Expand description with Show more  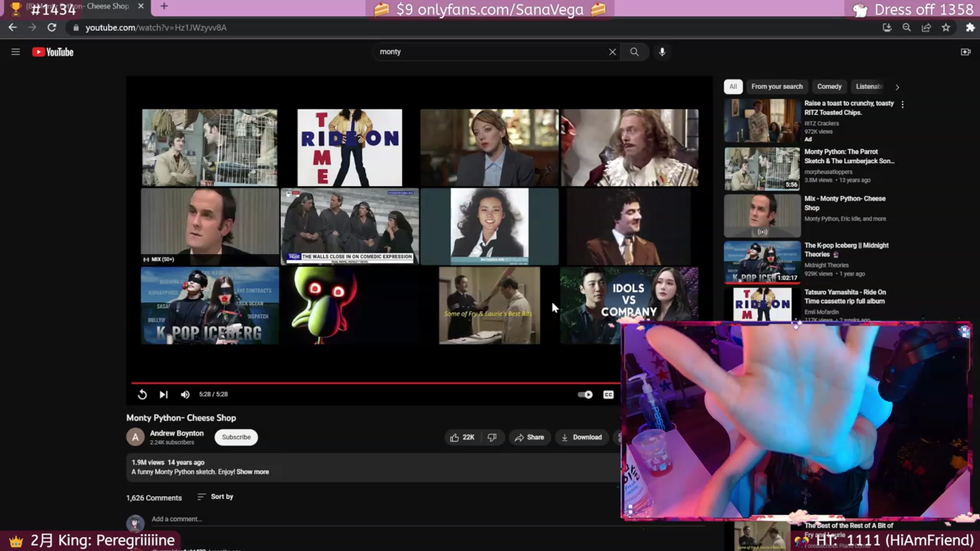(x=253, y=472)
